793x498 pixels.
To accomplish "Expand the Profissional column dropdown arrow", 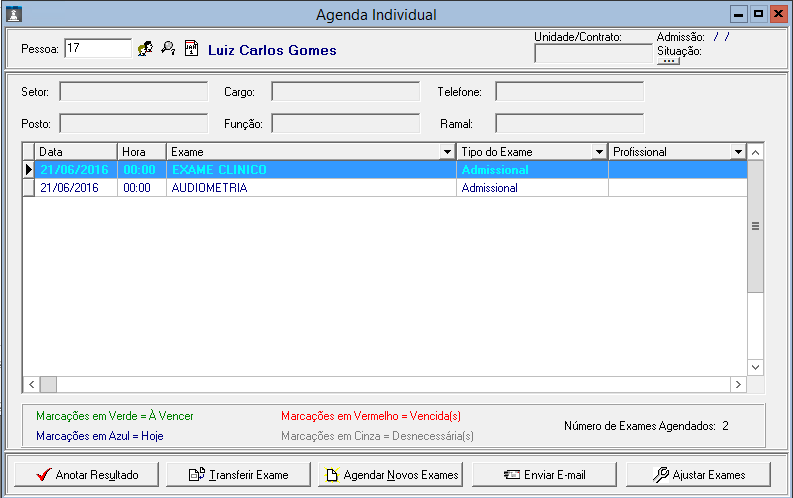I will [x=738, y=152].
